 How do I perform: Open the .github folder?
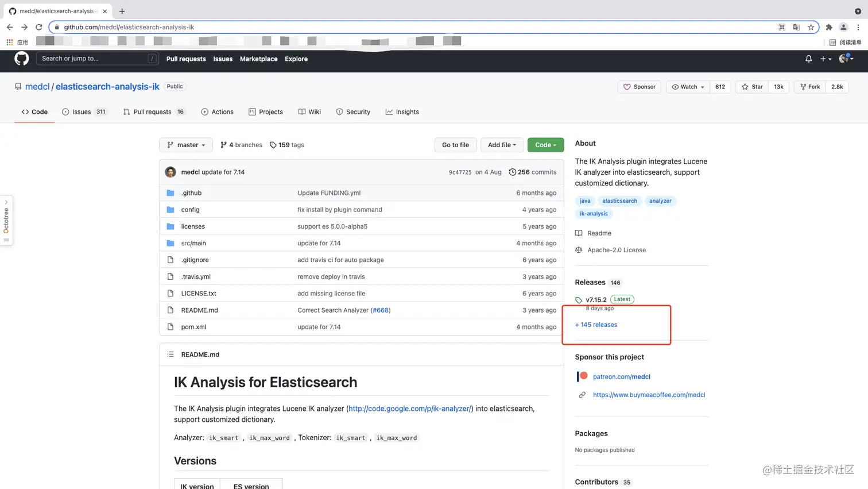tap(191, 193)
